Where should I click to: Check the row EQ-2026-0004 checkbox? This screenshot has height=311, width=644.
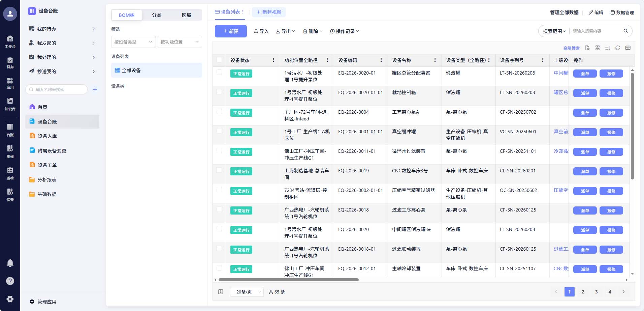click(x=219, y=111)
